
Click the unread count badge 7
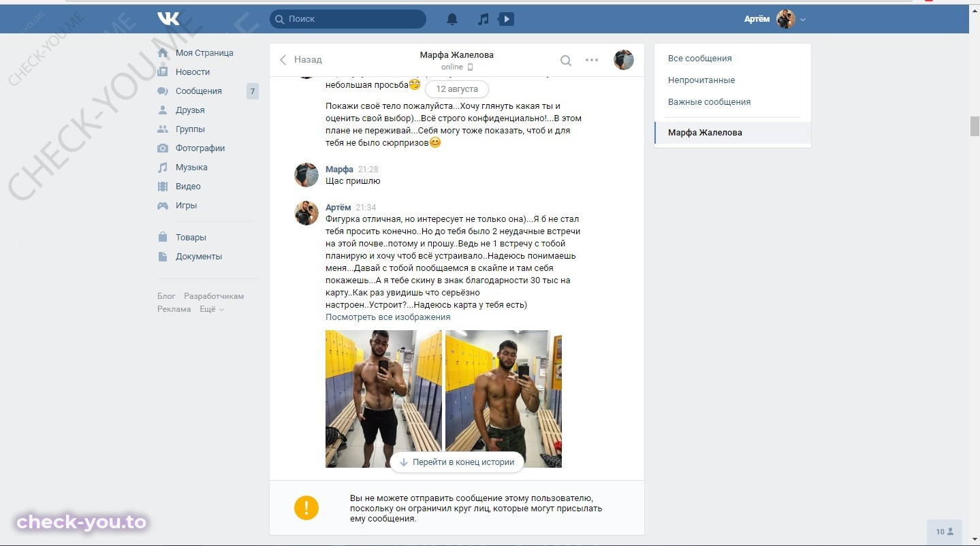[253, 91]
